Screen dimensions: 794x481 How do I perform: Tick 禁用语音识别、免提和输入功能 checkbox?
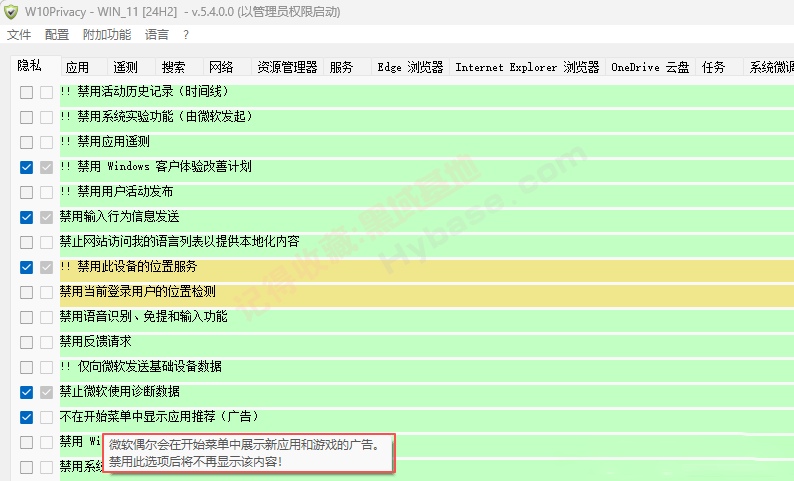coord(26,317)
